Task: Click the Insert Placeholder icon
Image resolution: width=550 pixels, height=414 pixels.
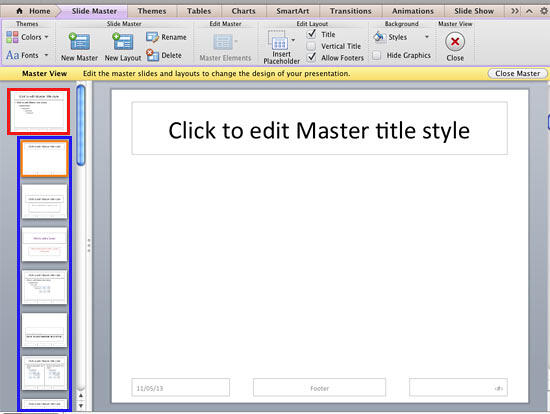Action: point(279,40)
